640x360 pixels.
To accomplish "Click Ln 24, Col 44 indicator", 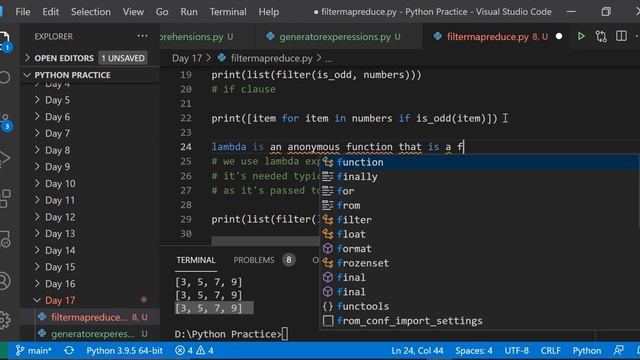I will (417, 351).
